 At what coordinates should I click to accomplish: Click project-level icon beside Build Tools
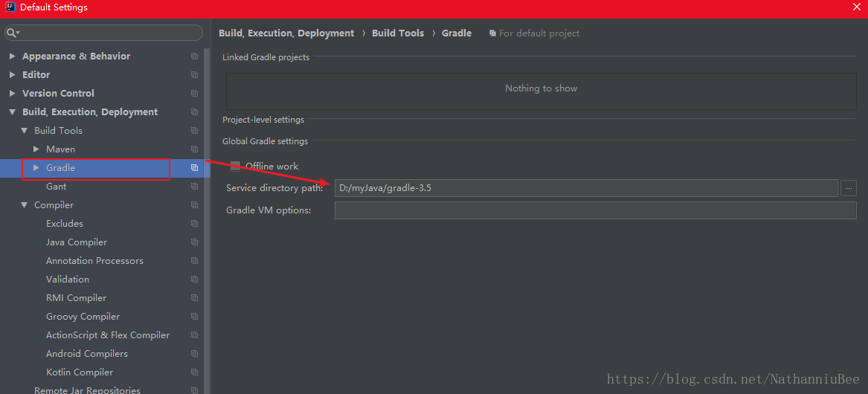(x=194, y=131)
